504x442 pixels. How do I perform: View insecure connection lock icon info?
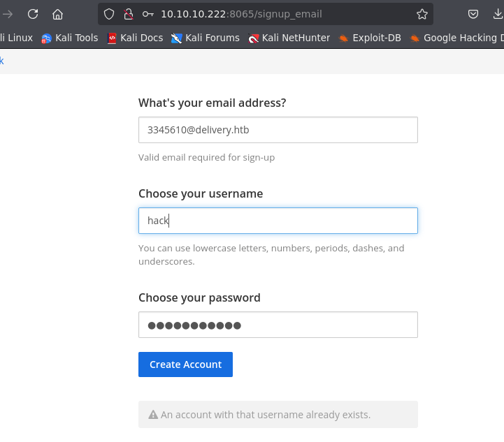pos(129,14)
